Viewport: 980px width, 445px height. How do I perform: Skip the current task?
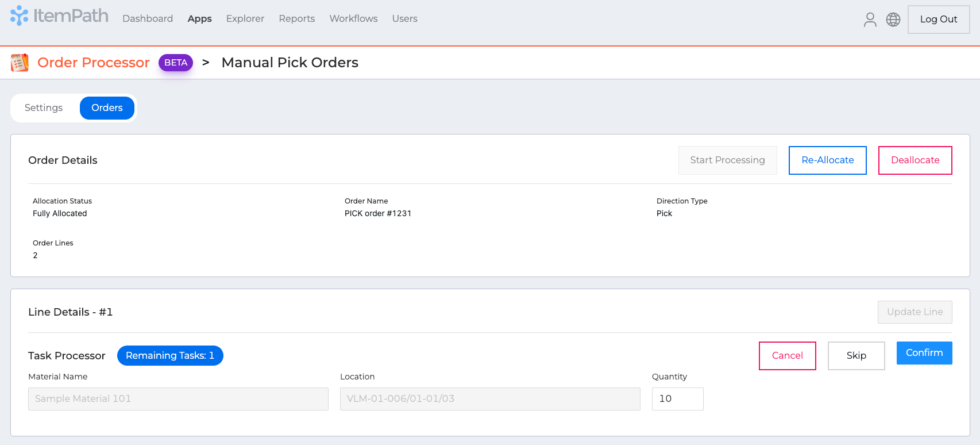click(x=856, y=356)
